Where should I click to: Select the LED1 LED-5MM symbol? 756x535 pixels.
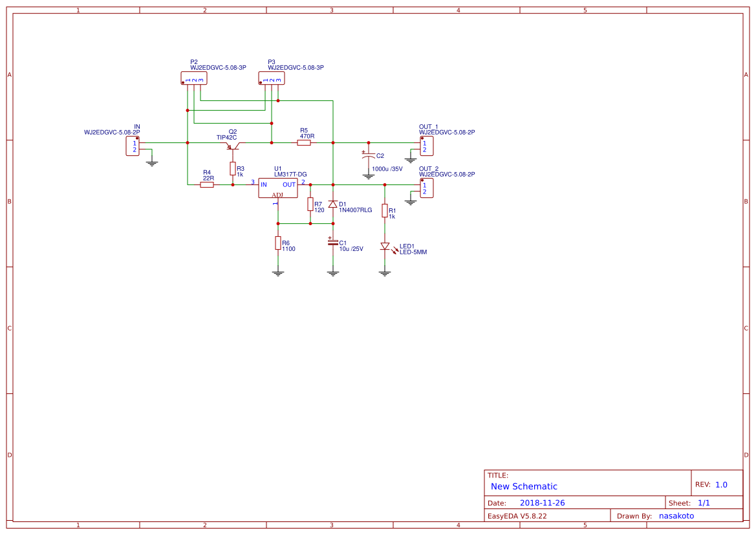tap(384, 246)
